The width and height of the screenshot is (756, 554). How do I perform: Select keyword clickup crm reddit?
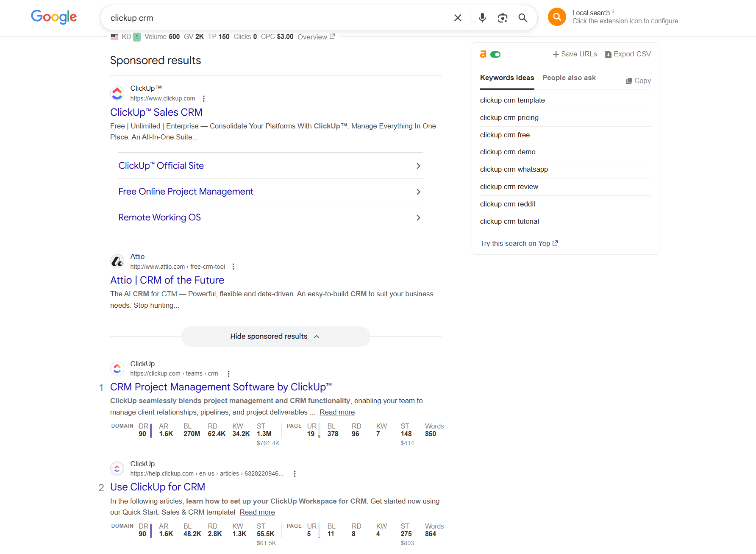[x=508, y=204]
